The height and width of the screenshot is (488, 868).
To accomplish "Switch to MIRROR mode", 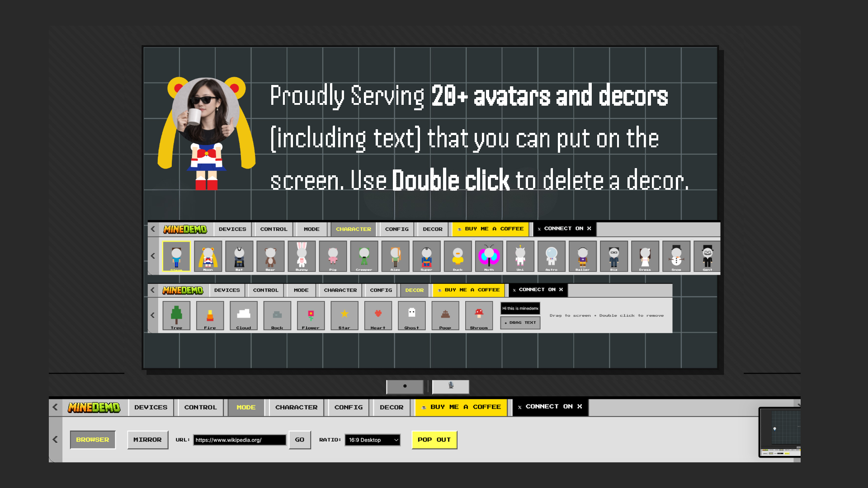I will click(147, 440).
